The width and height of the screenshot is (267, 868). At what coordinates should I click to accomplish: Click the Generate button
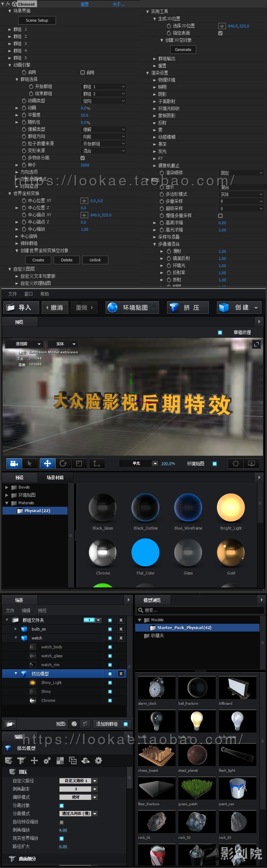click(x=183, y=50)
